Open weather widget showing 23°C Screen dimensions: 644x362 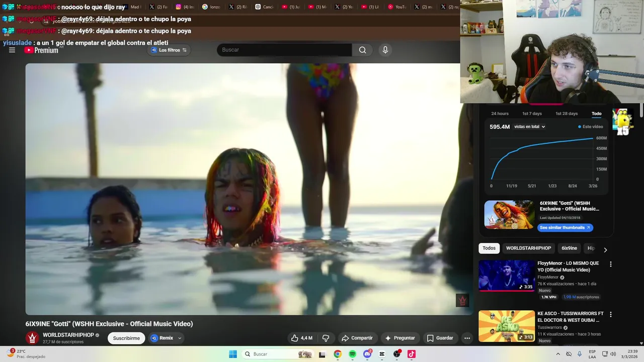[25, 354]
